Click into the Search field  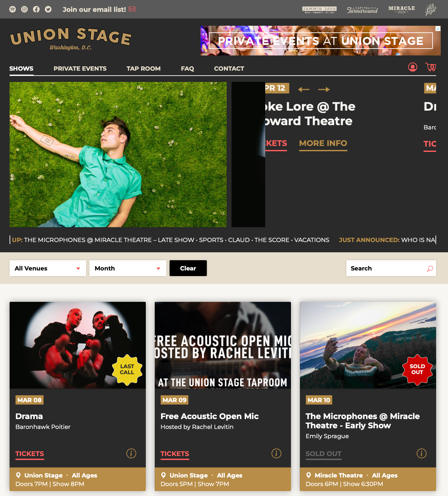(x=391, y=268)
